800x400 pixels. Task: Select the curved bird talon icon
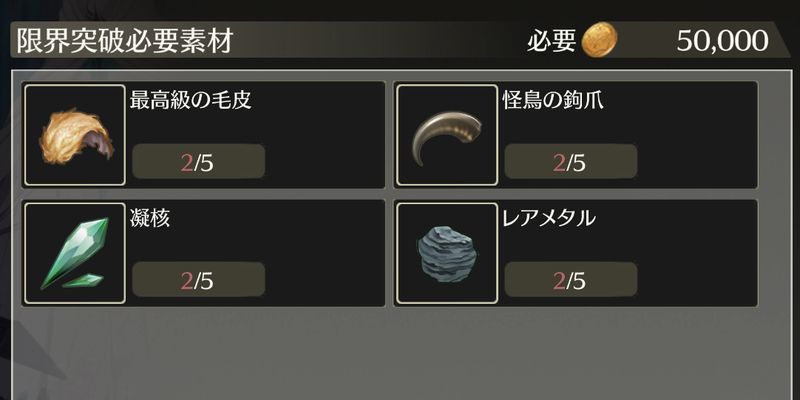pos(447,135)
